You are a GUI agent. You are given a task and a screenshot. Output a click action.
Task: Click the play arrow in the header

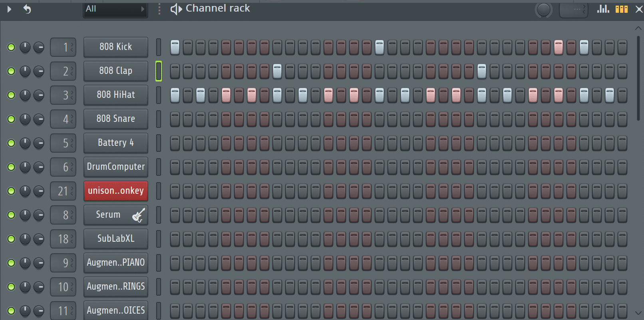[9, 9]
